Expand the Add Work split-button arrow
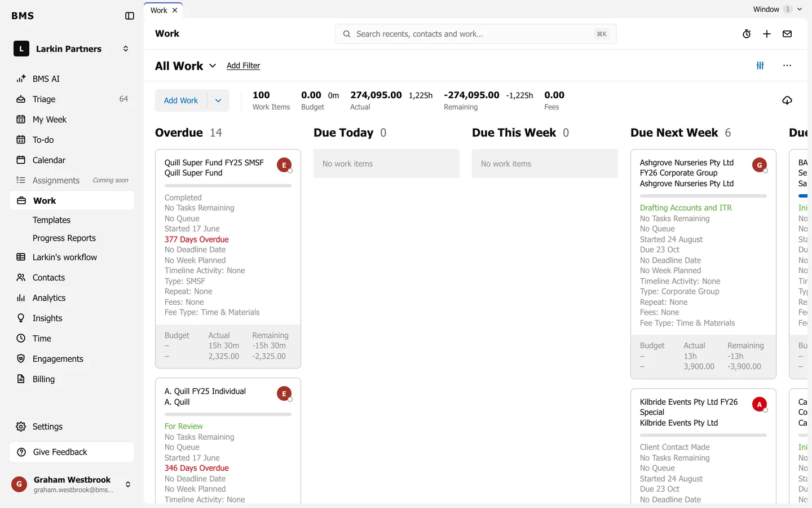The height and width of the screenshot is (508, 812). click(x=218, y=100)
